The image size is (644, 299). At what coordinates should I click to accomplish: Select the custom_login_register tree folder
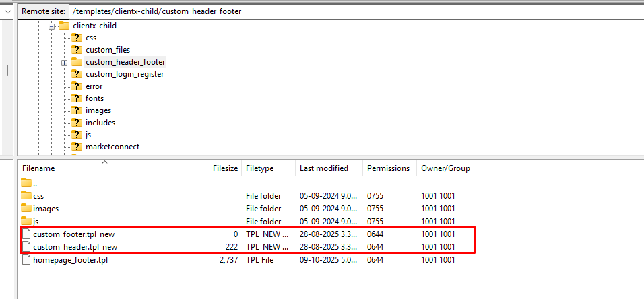(x=124, y=74)
